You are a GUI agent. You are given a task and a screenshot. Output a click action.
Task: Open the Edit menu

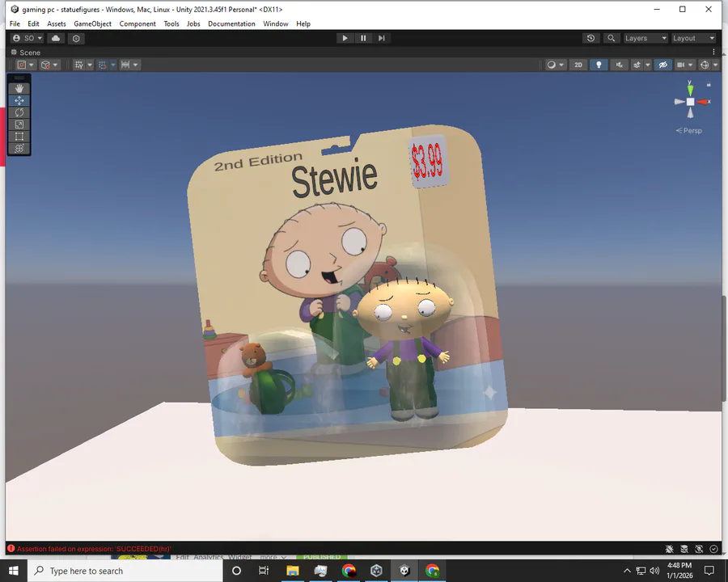(x=33, y=23)
